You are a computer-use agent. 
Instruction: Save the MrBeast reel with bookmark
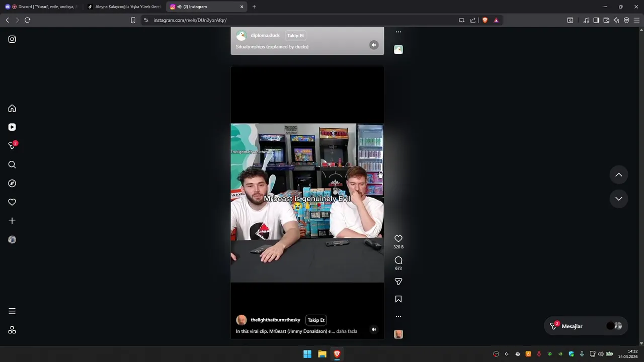398,299
